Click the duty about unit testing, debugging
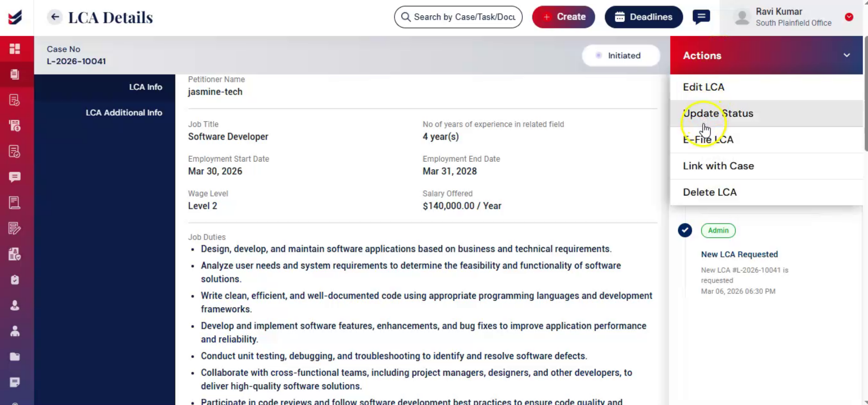Viewport: 868px width, 405px height. coord(394,356)
